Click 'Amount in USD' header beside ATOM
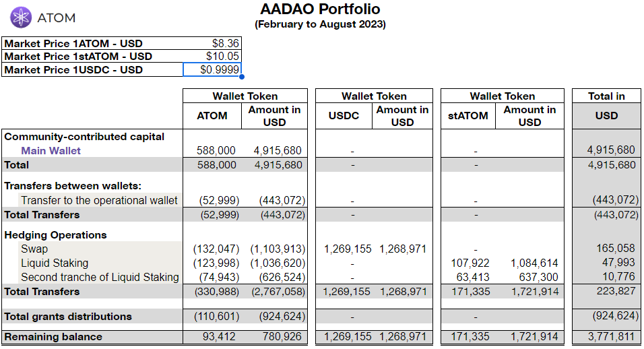The image size is (644, 349). (x=274, y=116)
